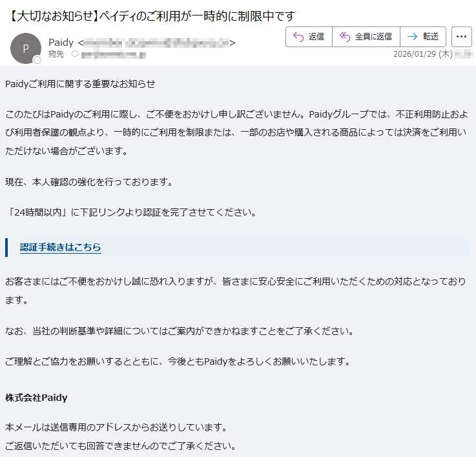The width and height of the screenshot is (476, 457).
Task: Click the received date 2026/01/29
Action: pyautogui.click(x=422, y=55)
